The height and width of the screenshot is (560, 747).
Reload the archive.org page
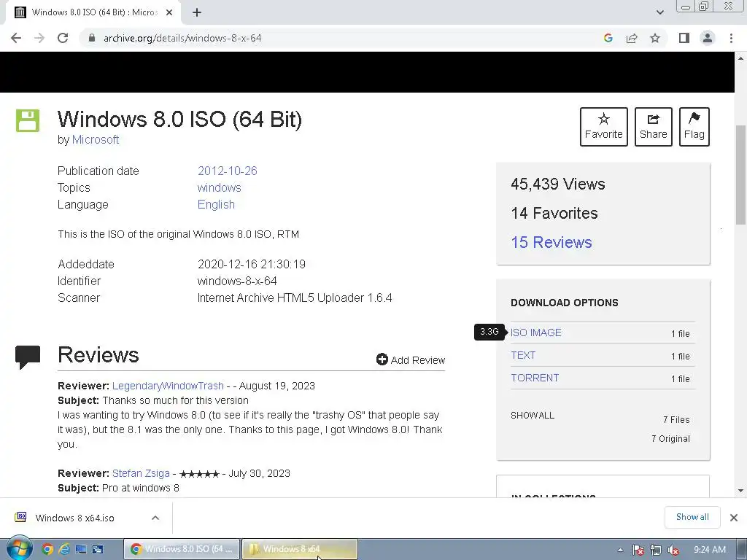pyautogui.click(x=63, y=38)
